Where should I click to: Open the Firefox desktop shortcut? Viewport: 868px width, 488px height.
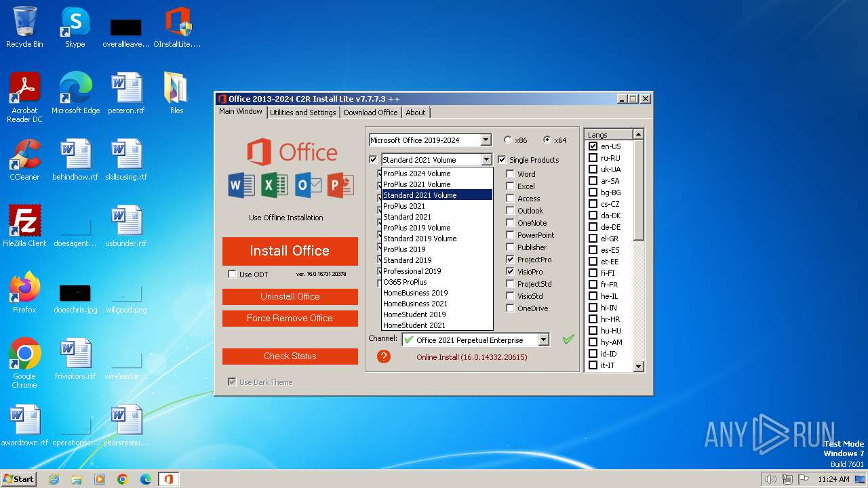(x=24, y=293)
